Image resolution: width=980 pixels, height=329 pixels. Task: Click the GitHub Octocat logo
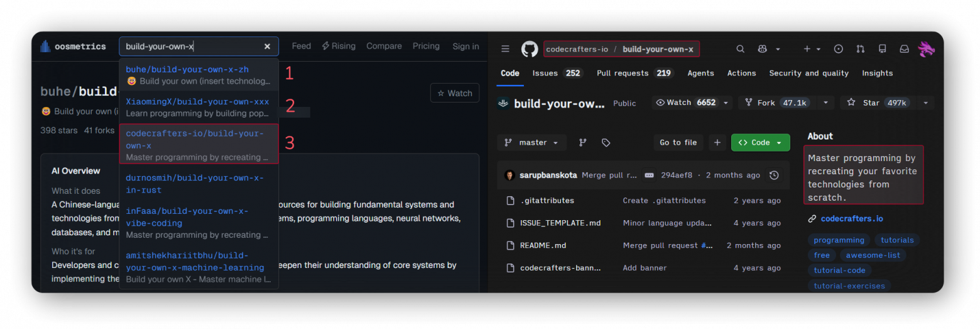tap(530, 49)
